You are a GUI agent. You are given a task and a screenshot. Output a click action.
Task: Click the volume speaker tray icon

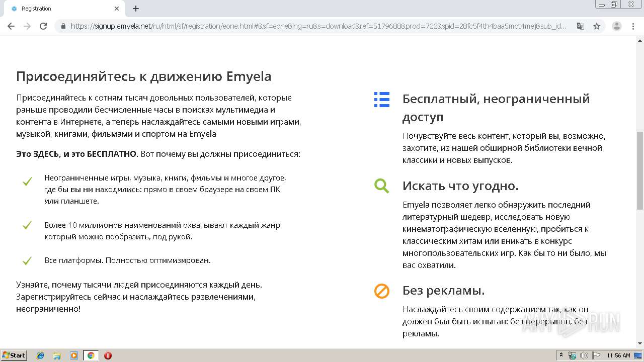(584, 355)
